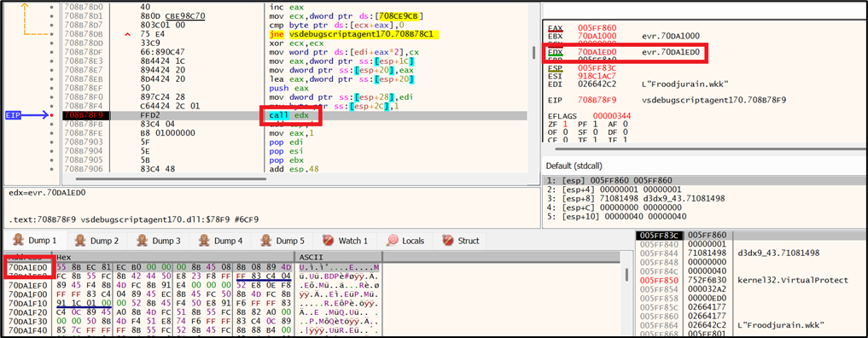The height and width of the screenshot is (338, 868).
Task: Toggle breakpoint bullet at address 708B7906
Action: pos(52,168)
